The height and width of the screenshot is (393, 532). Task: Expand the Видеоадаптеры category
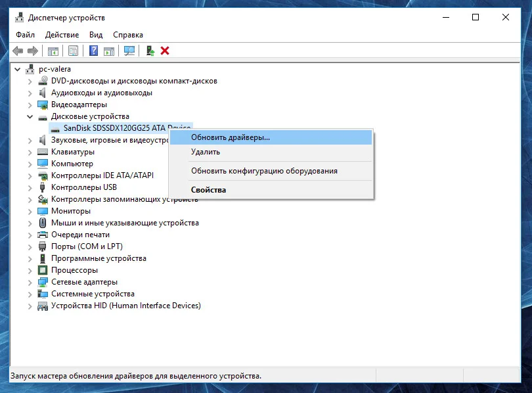pos(30,104)
